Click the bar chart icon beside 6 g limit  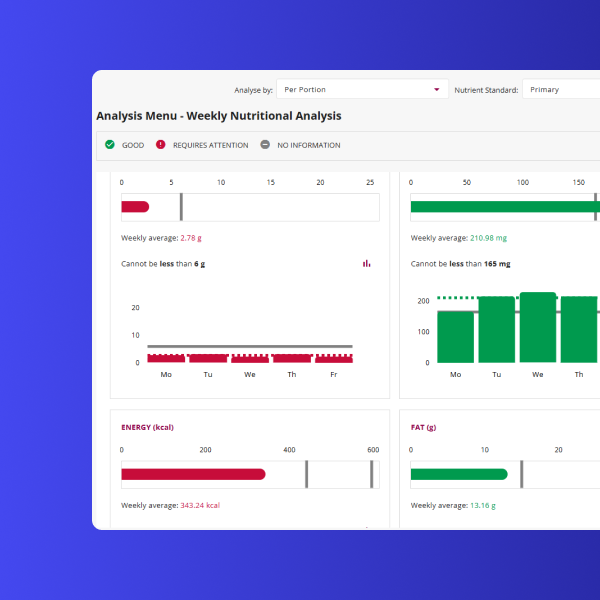[x=367, y=264]
